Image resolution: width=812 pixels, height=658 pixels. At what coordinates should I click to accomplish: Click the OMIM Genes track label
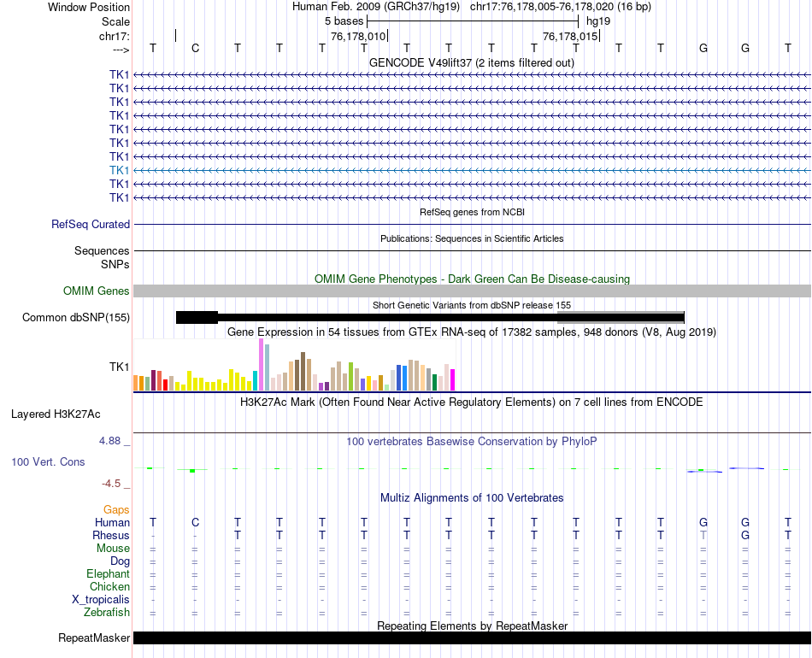pyautogui.click(x=96, y=291)
